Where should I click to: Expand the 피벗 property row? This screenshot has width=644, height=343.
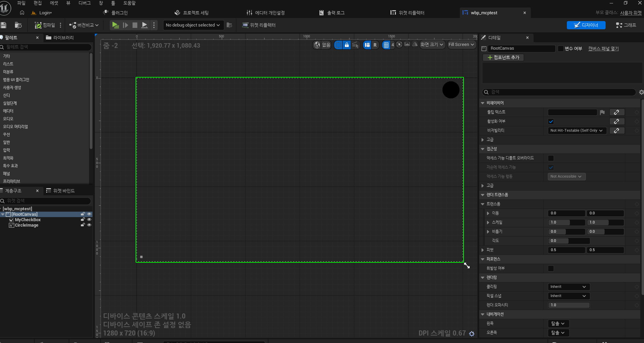483,250
